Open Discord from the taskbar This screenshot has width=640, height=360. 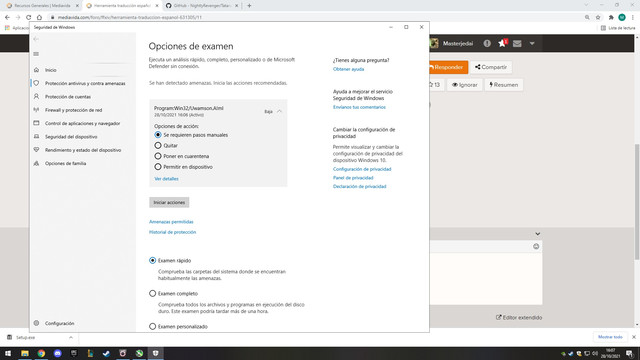tap(58, 353)
